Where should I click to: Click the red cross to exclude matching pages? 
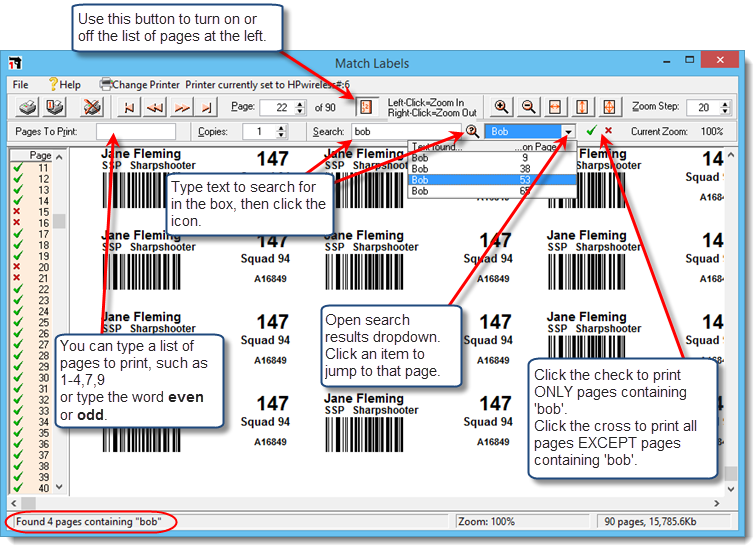(x=608, y=130)
